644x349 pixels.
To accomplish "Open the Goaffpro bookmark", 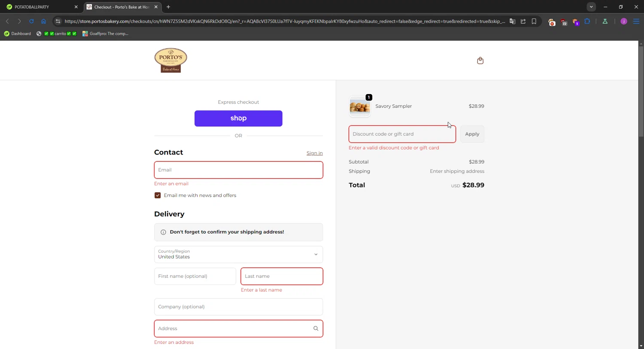I will (x=106, y=33).
